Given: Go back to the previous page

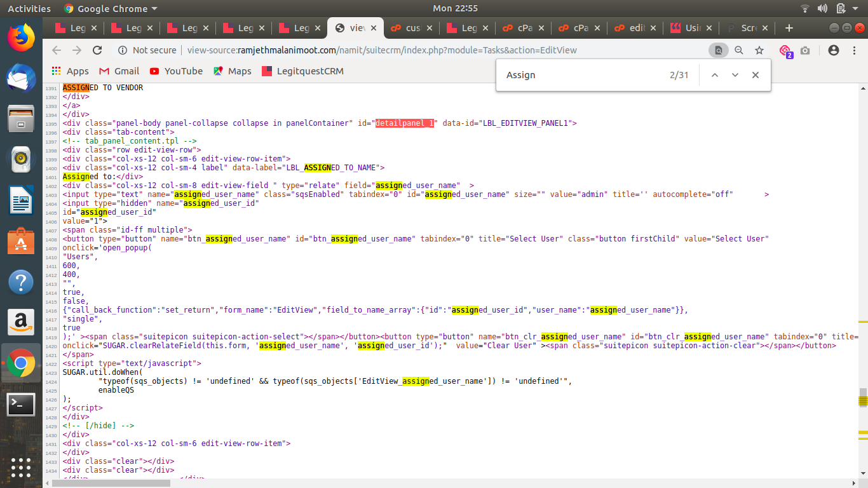Looking at the screenshot, I should pyautogui.click(x=57, y=50).
